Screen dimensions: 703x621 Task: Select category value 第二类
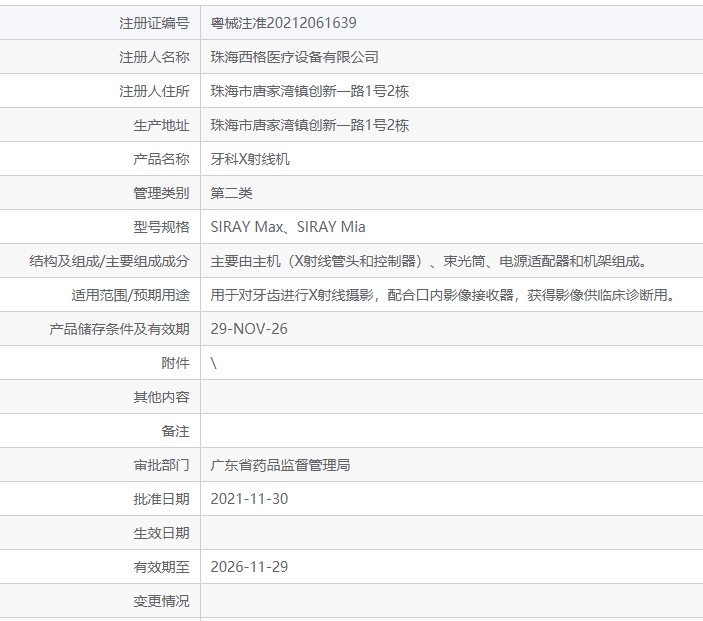pos(231,193)
